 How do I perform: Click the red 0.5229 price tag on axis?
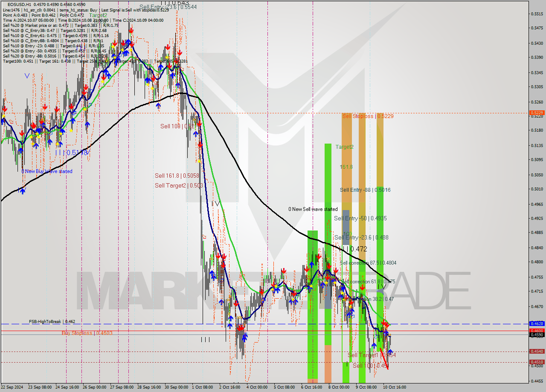[536, 113]
